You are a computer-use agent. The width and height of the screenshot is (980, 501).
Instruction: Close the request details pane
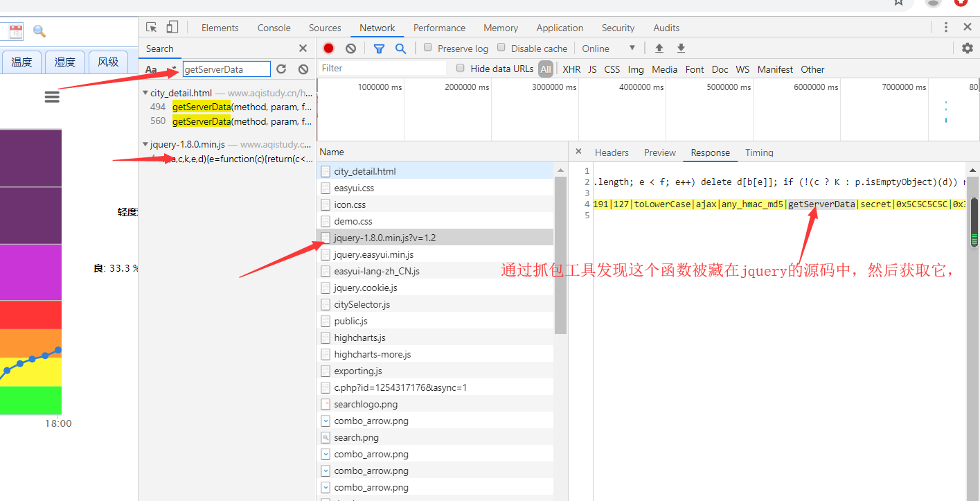pyautogui.click(x=578, y=152)
